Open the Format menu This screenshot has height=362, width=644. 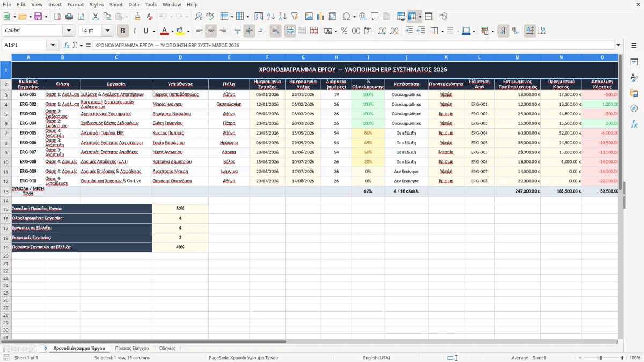[x=75, y=4]
